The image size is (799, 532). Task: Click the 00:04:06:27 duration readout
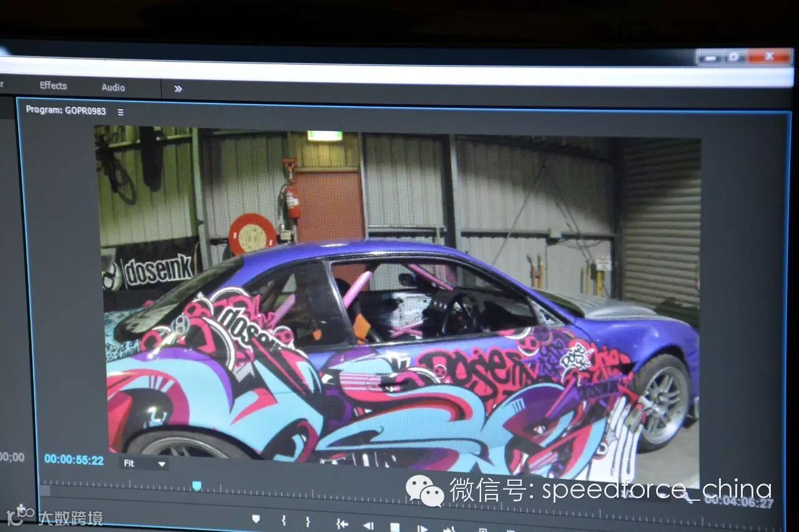(739, 501)
